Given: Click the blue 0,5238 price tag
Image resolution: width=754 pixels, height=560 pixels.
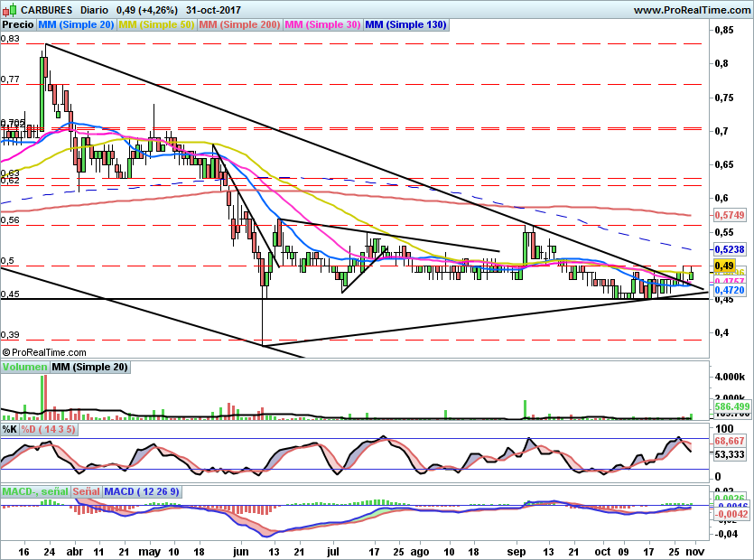Looking at the screenshot, I should tap(728, 249).
